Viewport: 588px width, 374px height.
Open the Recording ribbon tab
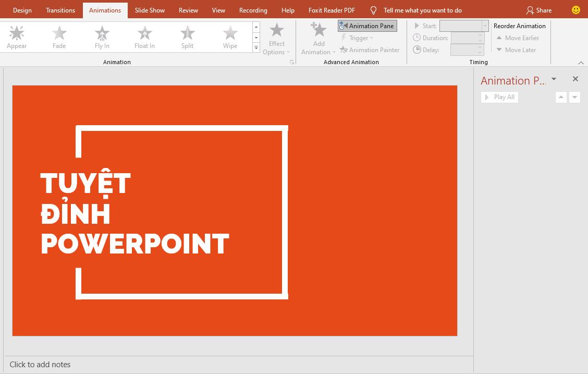[253, 10]
